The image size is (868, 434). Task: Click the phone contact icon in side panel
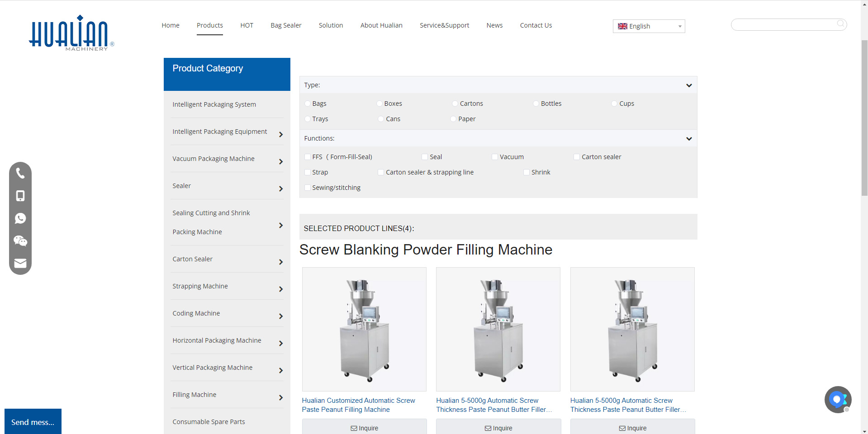click(x=20, y=173)
